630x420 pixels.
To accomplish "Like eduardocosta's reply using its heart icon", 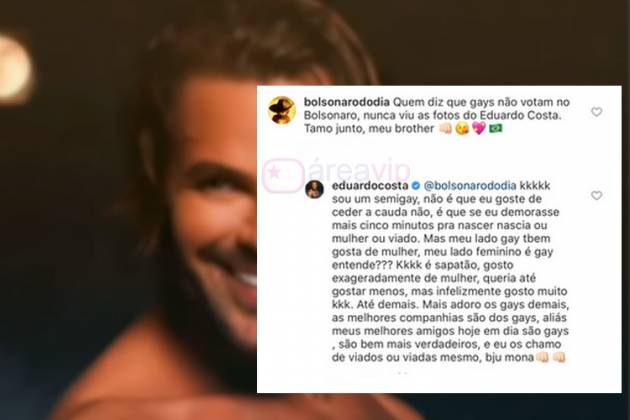I will click(596, 196).
